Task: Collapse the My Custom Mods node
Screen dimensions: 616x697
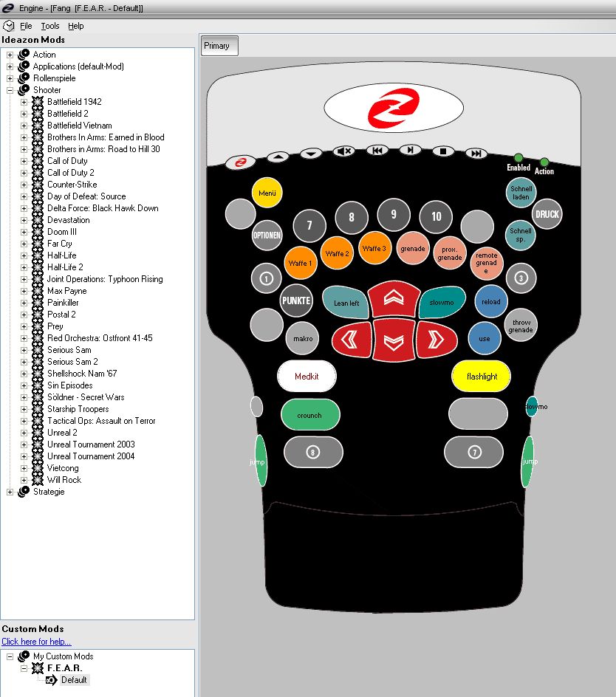Action: tap(10, 656)
